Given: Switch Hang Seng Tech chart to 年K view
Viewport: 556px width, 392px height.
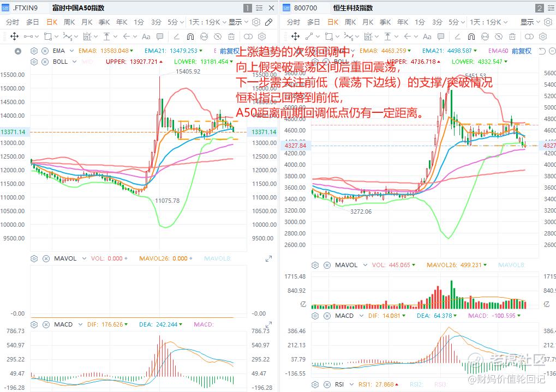Looking at the screenshot, I should [403, 22].
